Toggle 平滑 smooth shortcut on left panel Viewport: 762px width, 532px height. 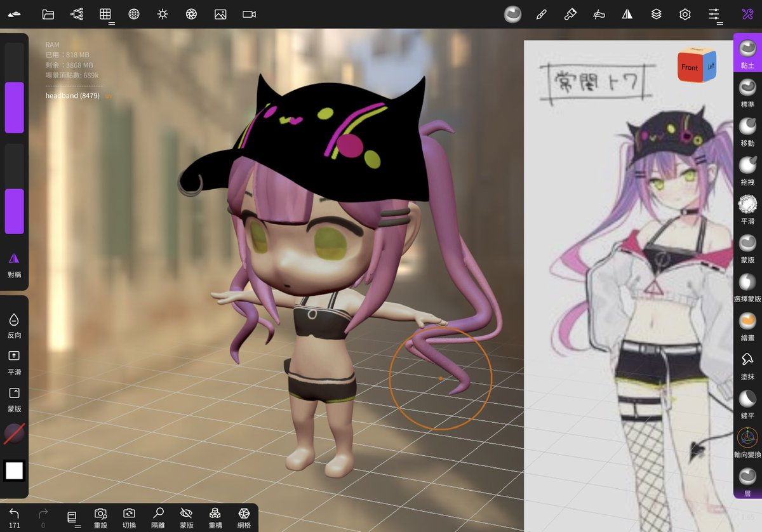tap(14, 361)
